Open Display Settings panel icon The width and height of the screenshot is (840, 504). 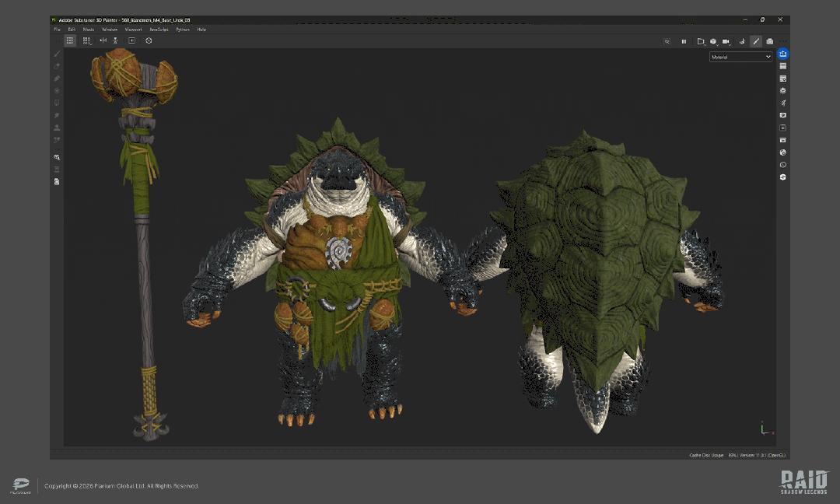782,115
